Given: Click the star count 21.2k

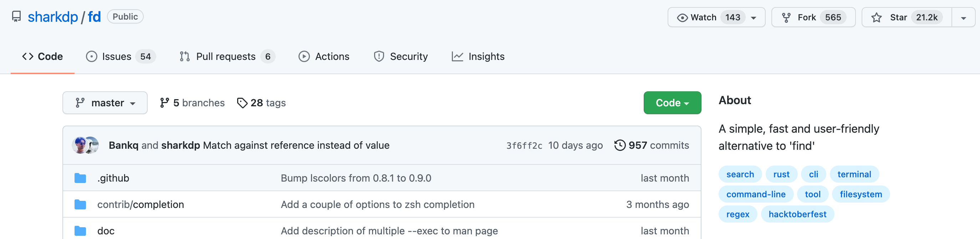Looking at the screenshot, I should coord(927,17).
